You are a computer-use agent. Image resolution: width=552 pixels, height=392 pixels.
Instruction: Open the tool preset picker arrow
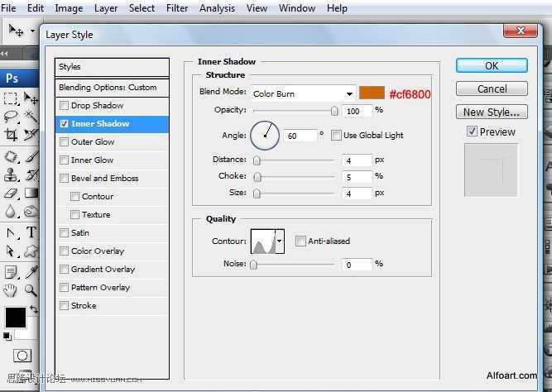coord(32,31)
